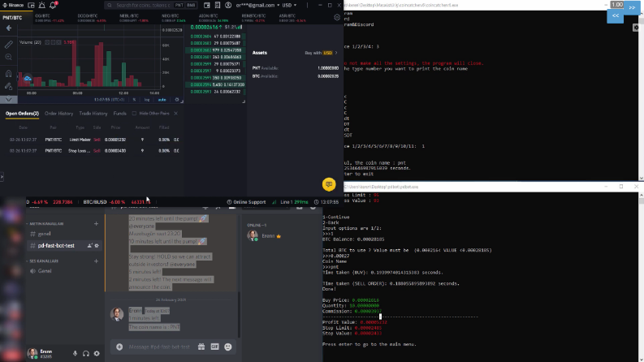Open the gift icon in Discord message box
The image size is (644, 362).
(201, 347)
